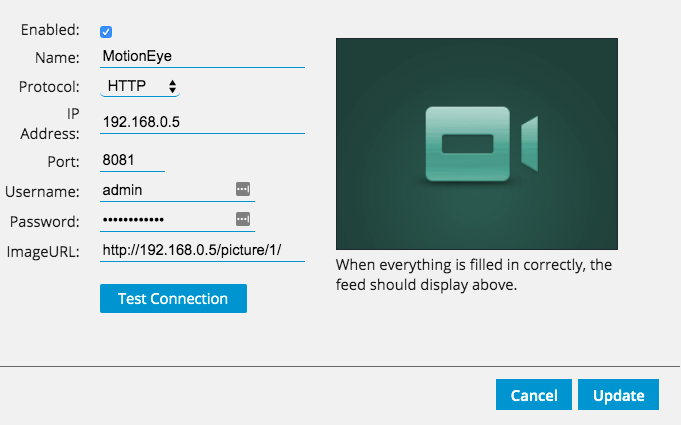
Task: Focus the masked Password field
Action: click(x=177, y=220)
